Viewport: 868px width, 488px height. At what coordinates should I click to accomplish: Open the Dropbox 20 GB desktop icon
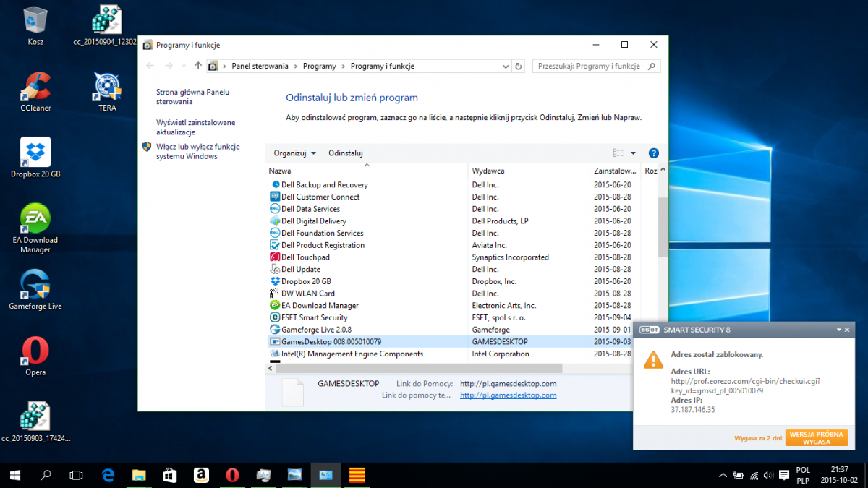pyautogui.click(x=35, y=158)
